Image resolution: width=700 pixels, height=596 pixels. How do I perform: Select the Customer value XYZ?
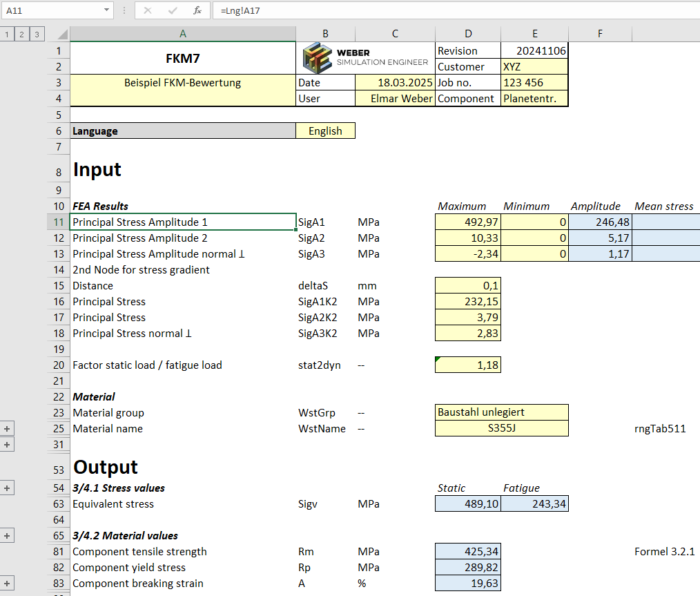pos(535,67)
